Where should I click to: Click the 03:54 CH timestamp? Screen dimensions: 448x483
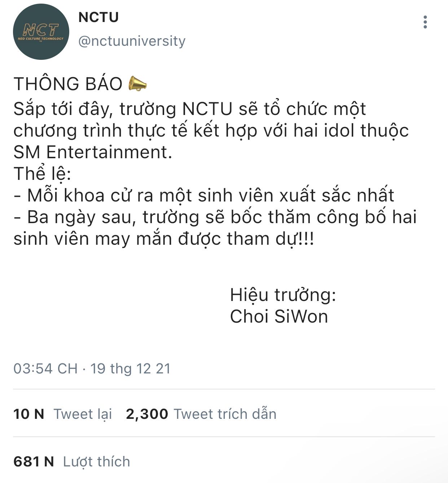point(45,369)
